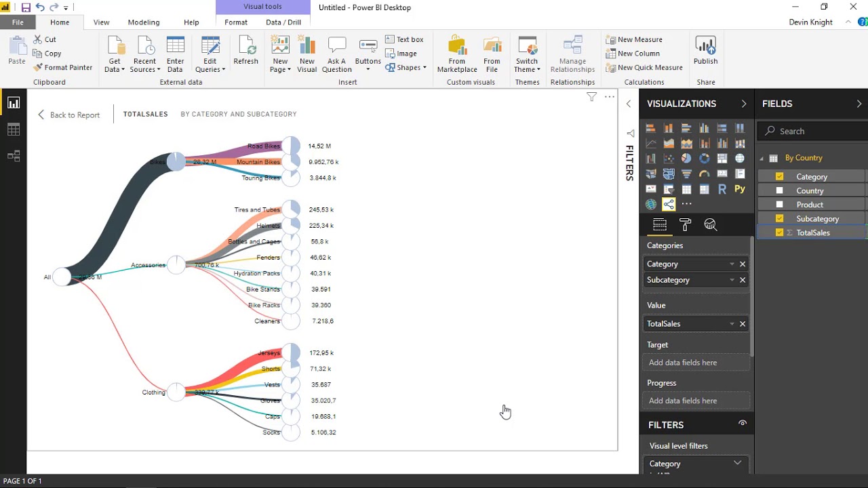This screenshot has width=868, height=488.
Task: Click the Refresh ribbon icon
Action: (x=245, y=52)
